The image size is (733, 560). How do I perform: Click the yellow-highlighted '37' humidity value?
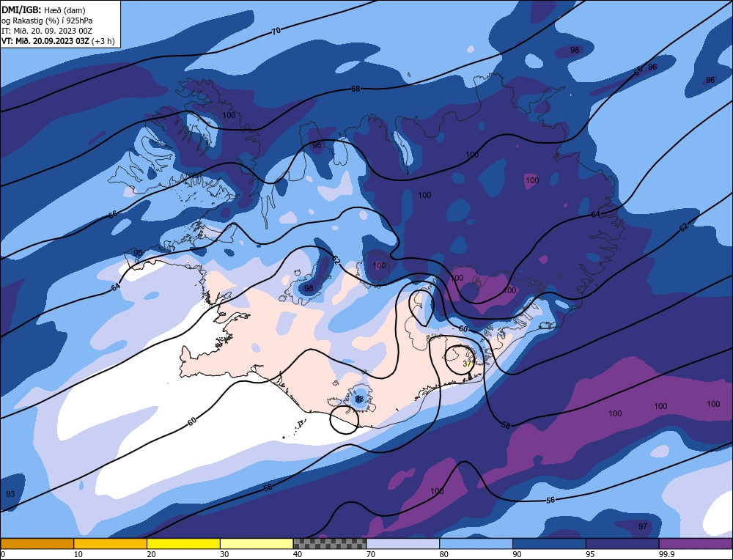[467, 364]
